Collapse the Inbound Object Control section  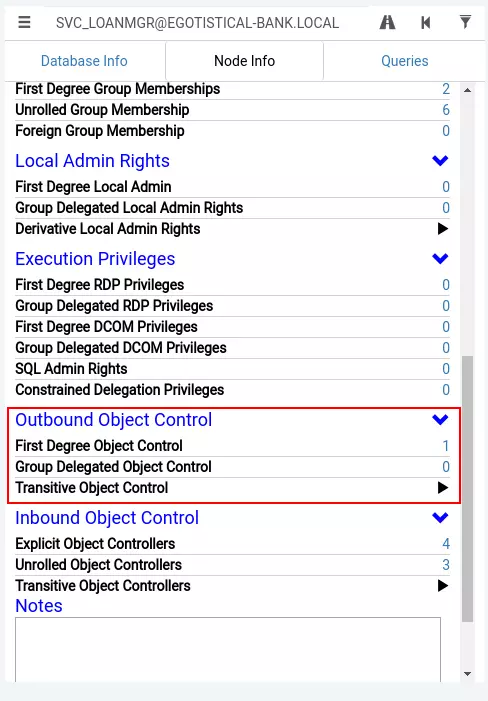pos(440,518)
